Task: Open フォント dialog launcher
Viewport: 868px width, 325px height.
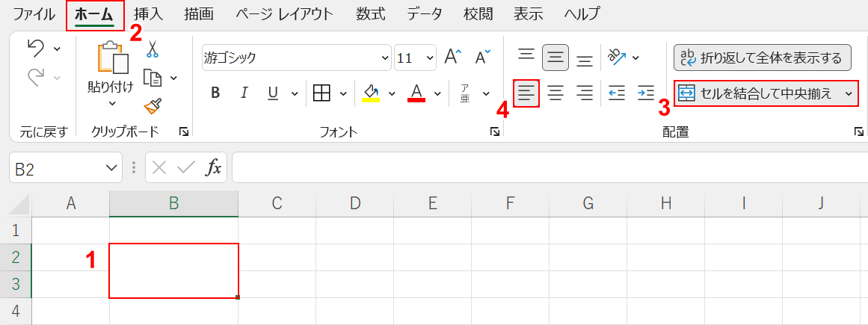Action: pyautogui.click(x=495, y=131)
